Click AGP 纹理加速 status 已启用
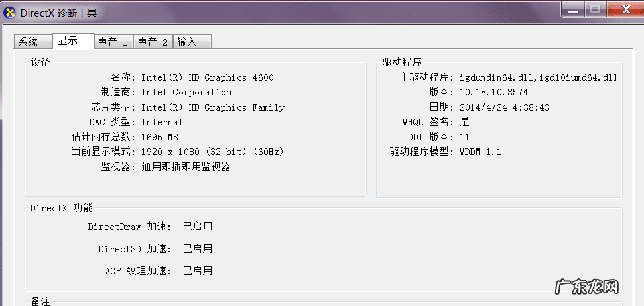The width and height of the screenshot is (644, 306). pyautogui.click(x=198, y=270)
